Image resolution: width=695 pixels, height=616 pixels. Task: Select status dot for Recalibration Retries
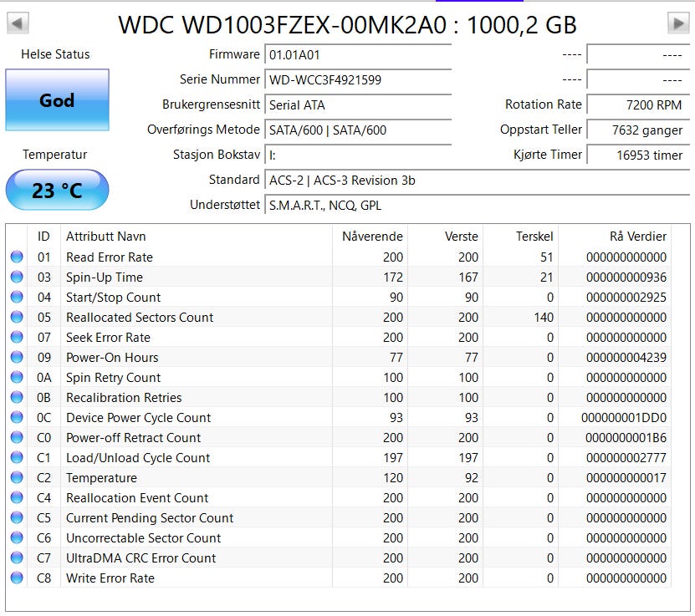click(17, 397)
